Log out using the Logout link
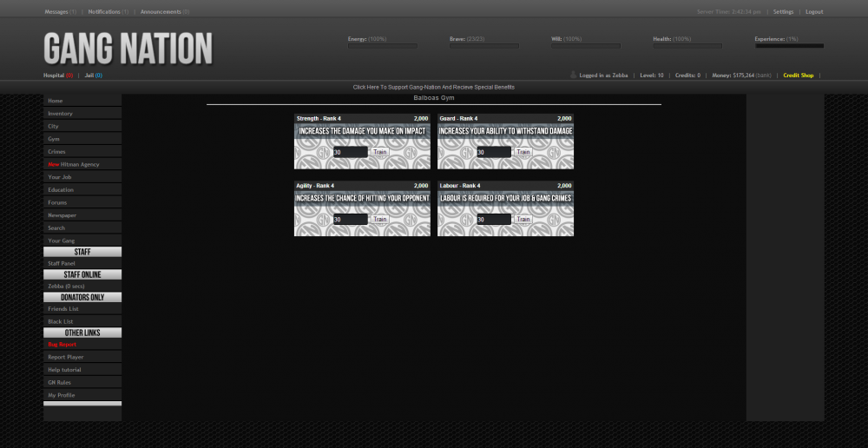The width and height of the screenshot is (868, 448). tap(814, 12)
